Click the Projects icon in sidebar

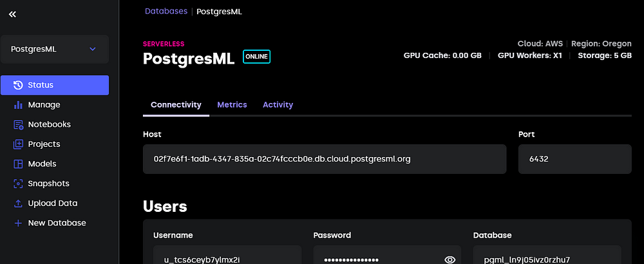pyautogui.click(x=17, y=144)
